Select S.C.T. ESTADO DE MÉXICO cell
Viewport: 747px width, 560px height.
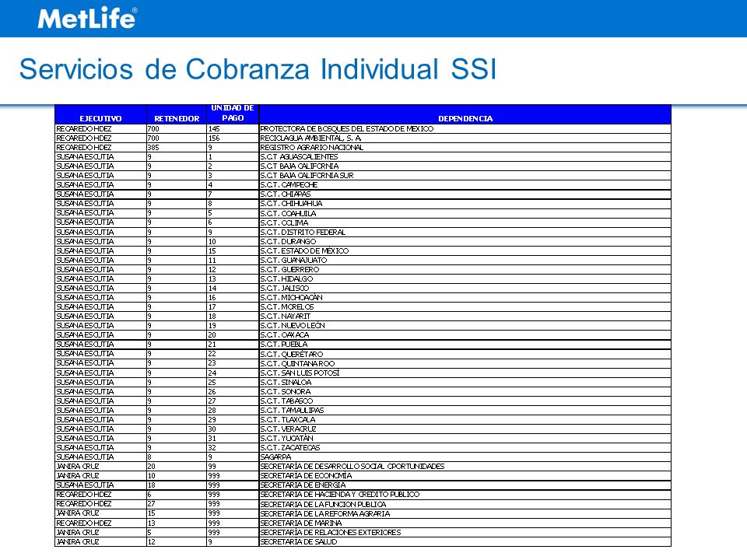465,250
